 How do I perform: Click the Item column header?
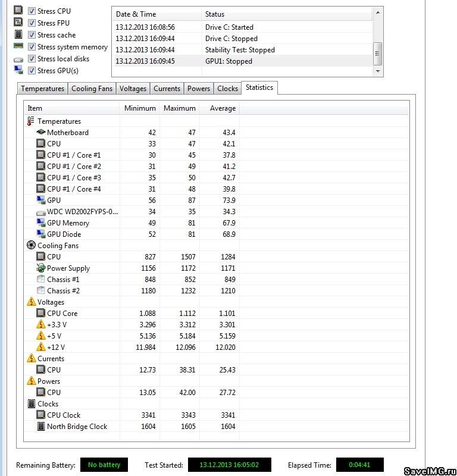[x=71, y=108]
